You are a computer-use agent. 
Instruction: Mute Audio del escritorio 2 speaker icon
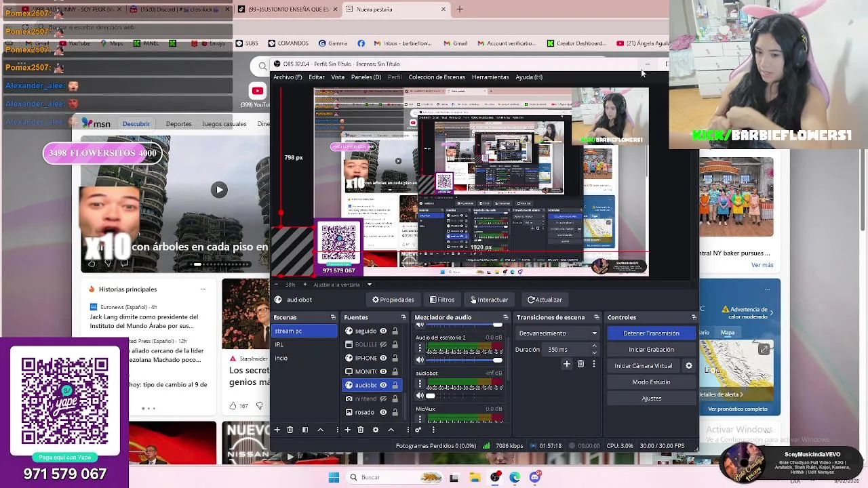(420, 360)
